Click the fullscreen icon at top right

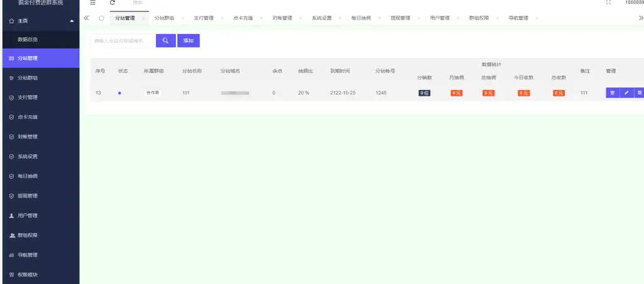(x=608, y=3)
